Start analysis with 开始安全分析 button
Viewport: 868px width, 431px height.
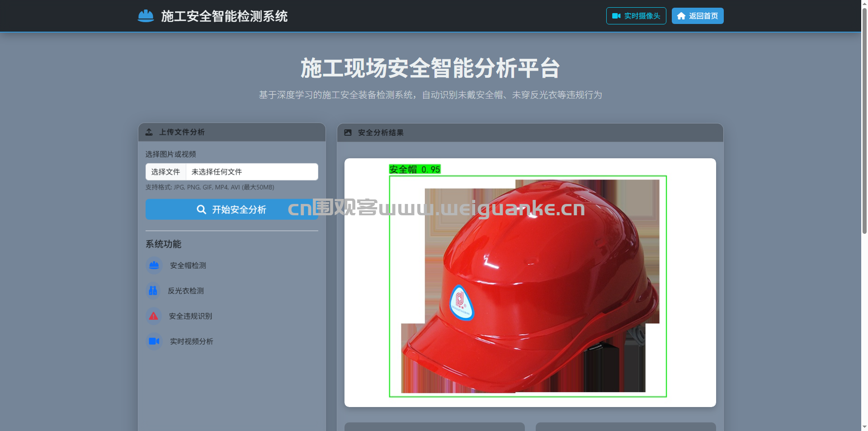pyautogui.click(x=231, y=209)
